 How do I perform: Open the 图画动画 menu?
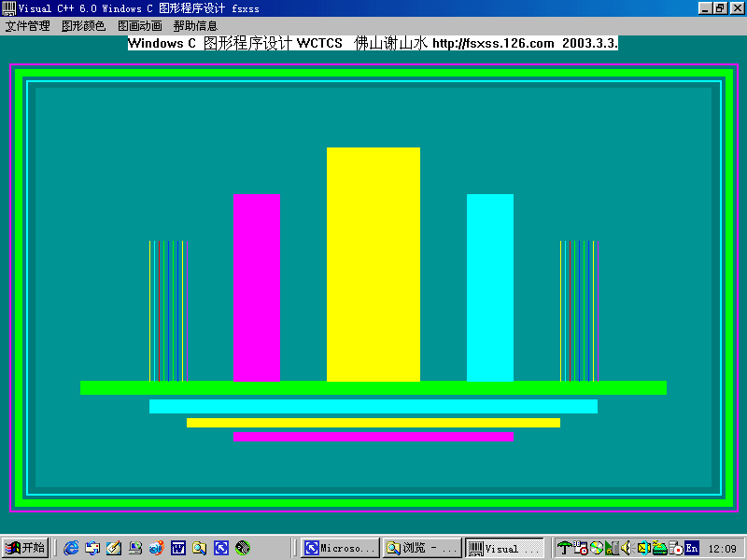pyautogui.click(x=139, y=26)
